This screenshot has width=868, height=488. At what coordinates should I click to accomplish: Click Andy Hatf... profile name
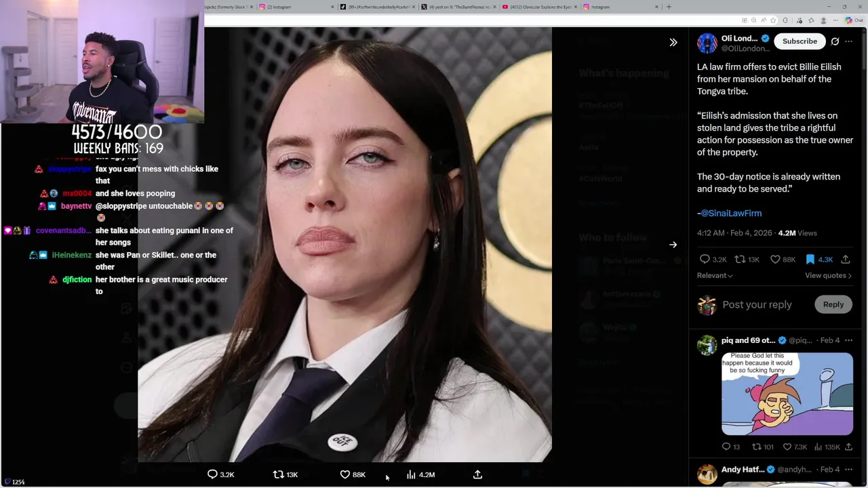[743, 469]
